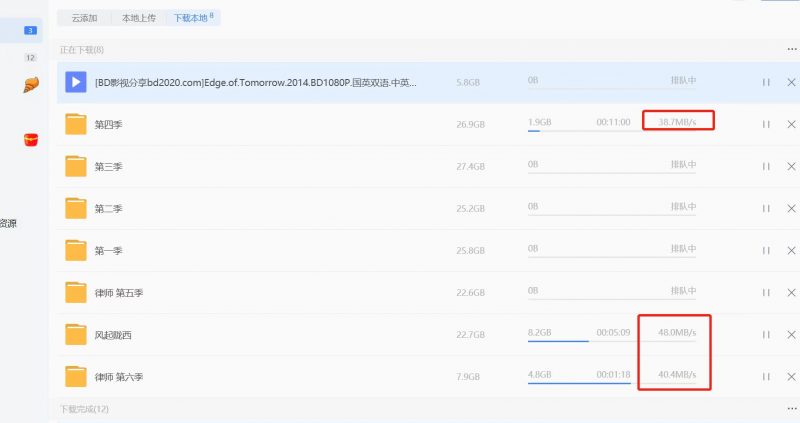Switch to the 本地上传 tab
The height and width of the screenshot is (423, 800).
[139, 18]
